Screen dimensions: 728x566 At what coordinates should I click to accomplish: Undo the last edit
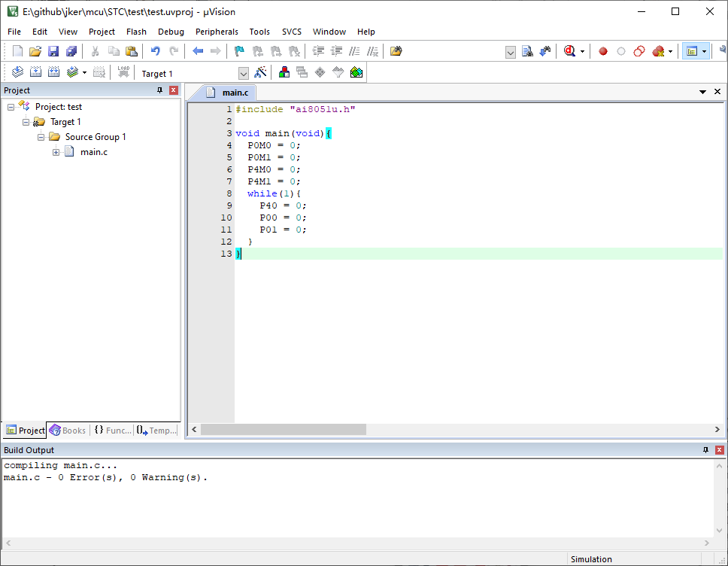pos(156,51)
